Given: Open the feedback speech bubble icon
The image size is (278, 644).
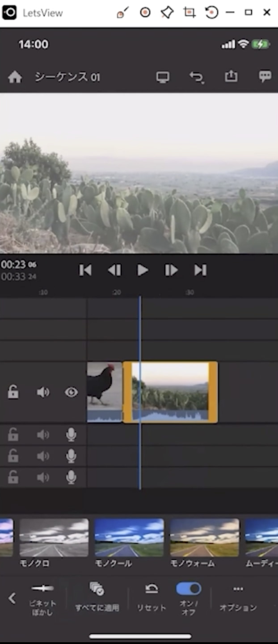Looking at the screenshot, I should tap(265, 76).
